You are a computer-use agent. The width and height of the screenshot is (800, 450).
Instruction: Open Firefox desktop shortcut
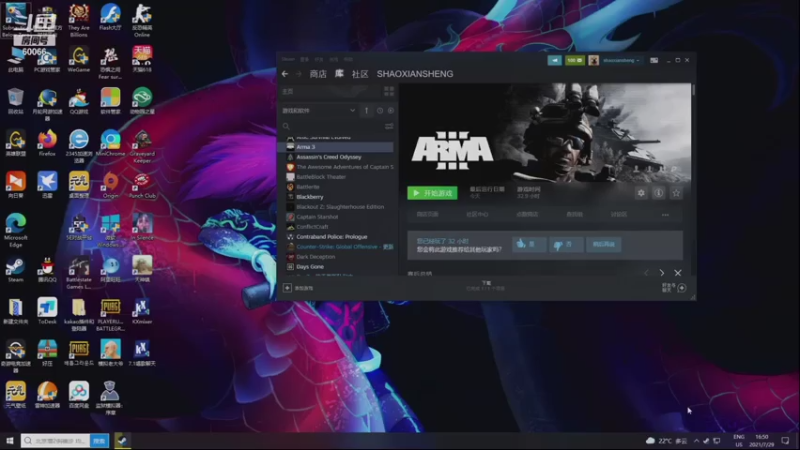(47, 143)
